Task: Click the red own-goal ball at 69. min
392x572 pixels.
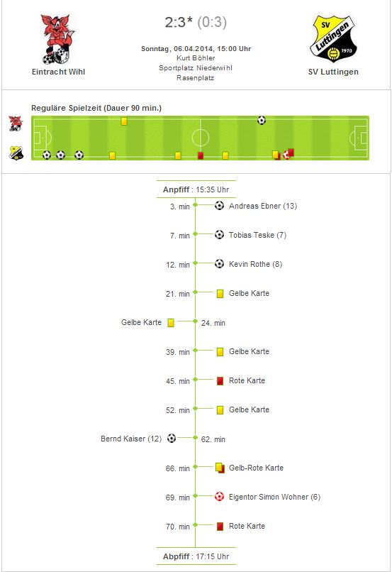Action: 219,497
